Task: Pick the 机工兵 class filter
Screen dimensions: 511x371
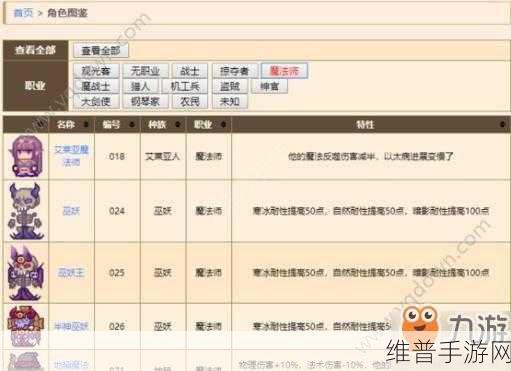Action: coord(185,86)
